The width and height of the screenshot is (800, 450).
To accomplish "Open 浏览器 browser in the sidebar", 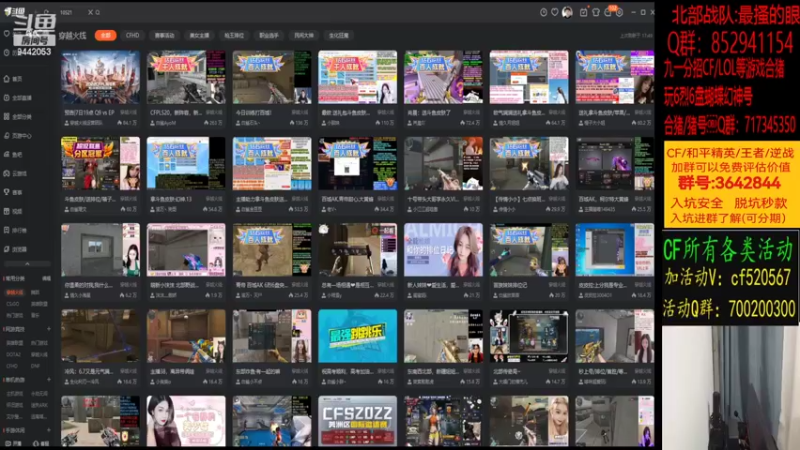I will coord(15,249).
